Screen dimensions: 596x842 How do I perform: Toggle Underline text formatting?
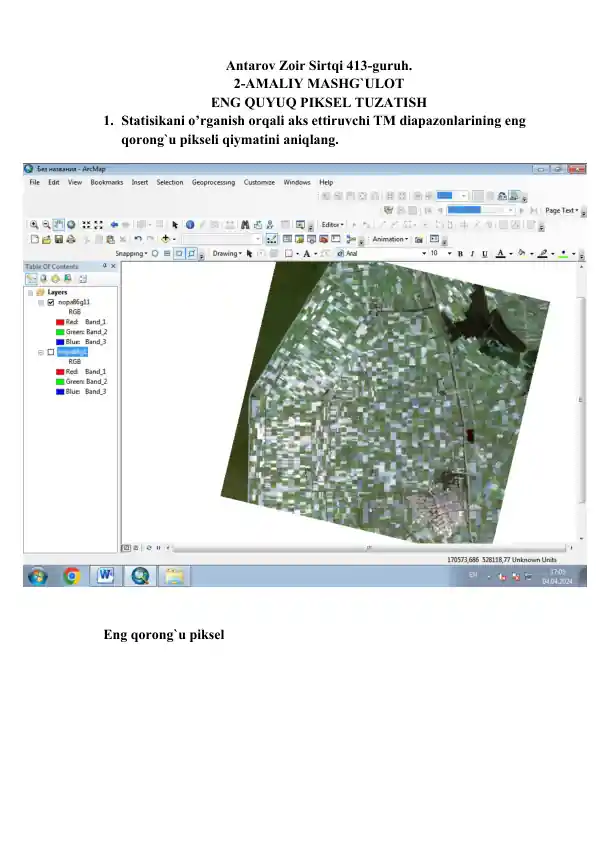click(485, 254)
